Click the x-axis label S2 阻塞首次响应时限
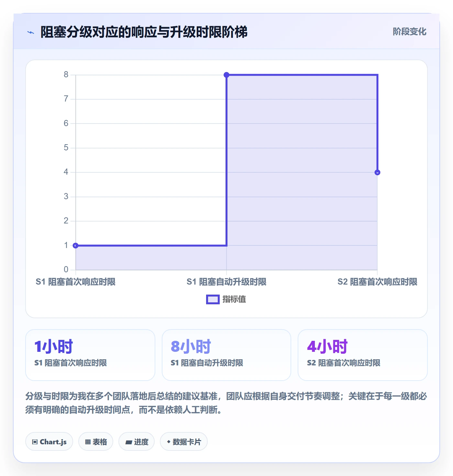Screen dimensions: 453x476 377,282
